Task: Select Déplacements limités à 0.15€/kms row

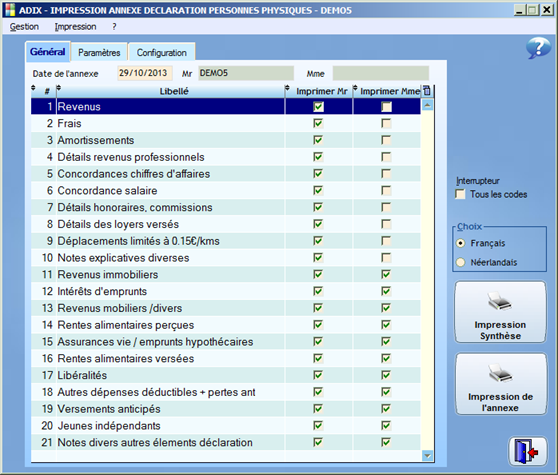Action: [226, 241]
